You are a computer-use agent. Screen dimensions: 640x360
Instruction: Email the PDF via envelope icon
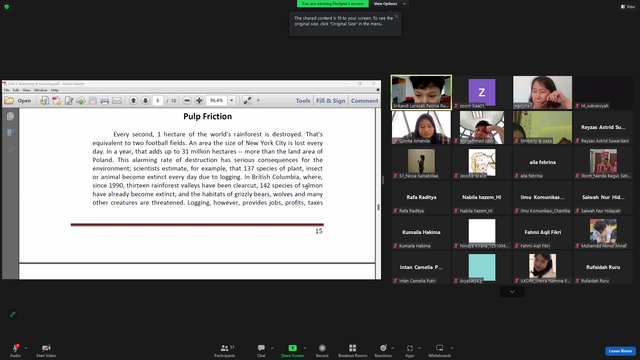click(117, 100)
